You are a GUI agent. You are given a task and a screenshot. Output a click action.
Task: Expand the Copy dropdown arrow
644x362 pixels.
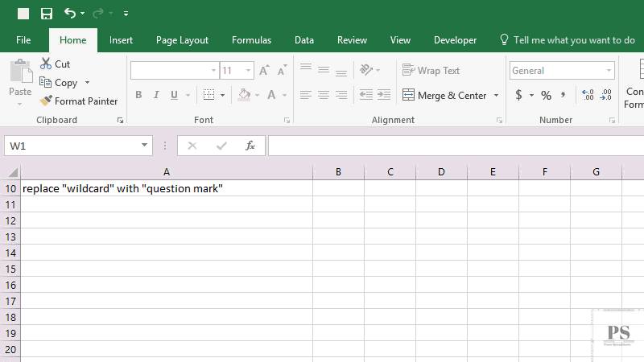pos(87,83)
